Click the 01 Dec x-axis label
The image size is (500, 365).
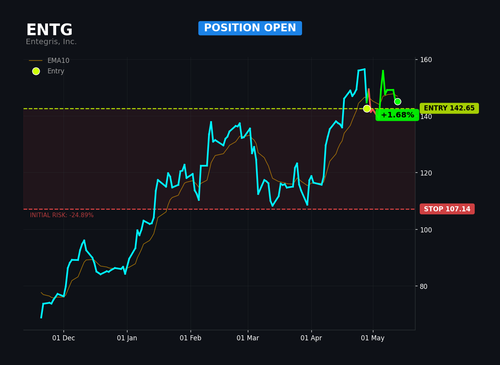click(63, 338)
